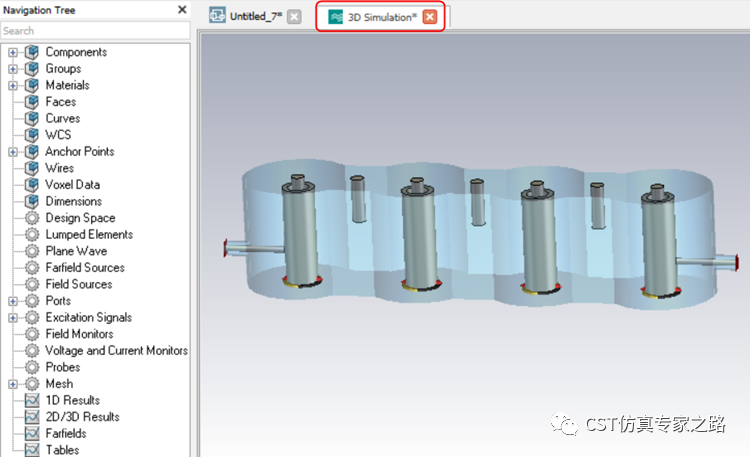The height and width of the screenshot is (457, 750).
Task: Click the Tables chart icon
Action: tap(32, 450)
